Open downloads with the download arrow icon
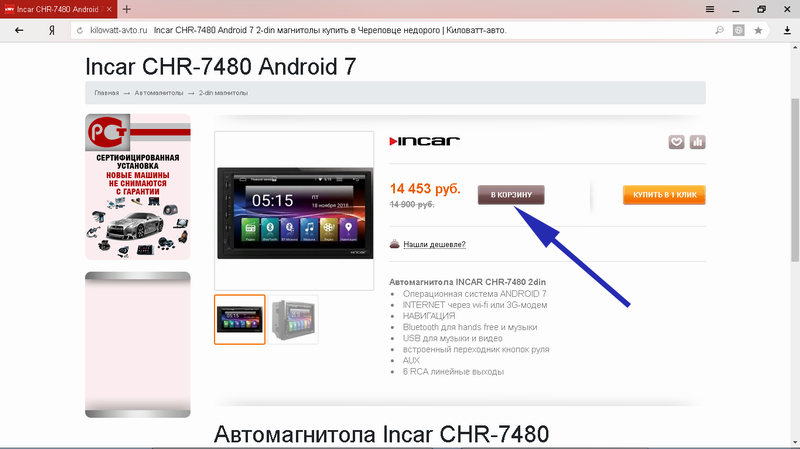The image size is (800, 449). pyautogui.click(x=787, y=30)
